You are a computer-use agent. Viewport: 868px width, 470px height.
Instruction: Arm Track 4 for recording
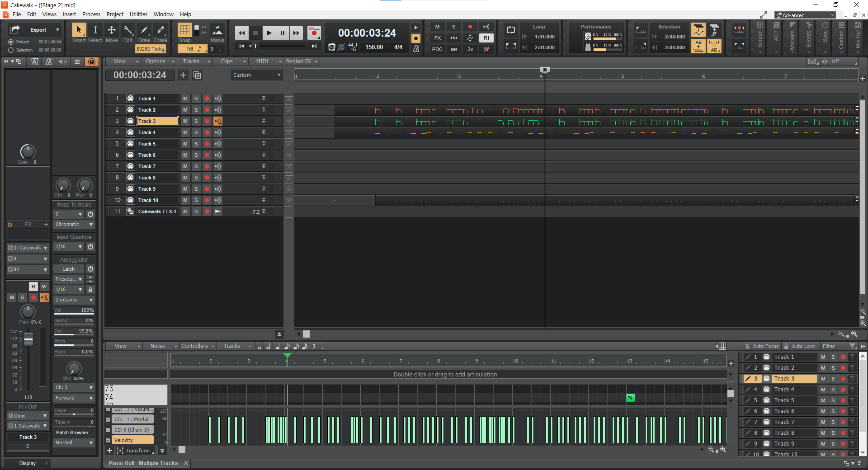[x=207, y=132]
